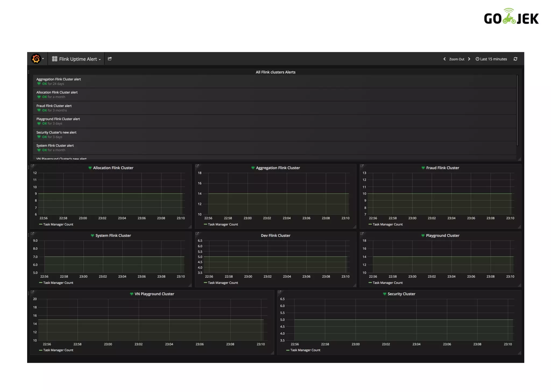Toggle Task Manager Count legend in Playground Cluster

387,283
